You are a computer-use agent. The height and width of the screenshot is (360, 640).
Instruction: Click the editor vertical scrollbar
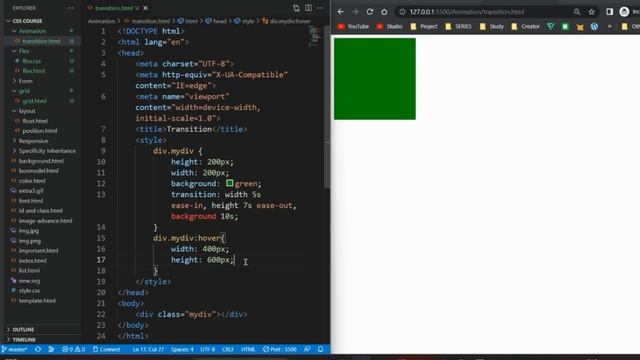[x=327, y=107]
